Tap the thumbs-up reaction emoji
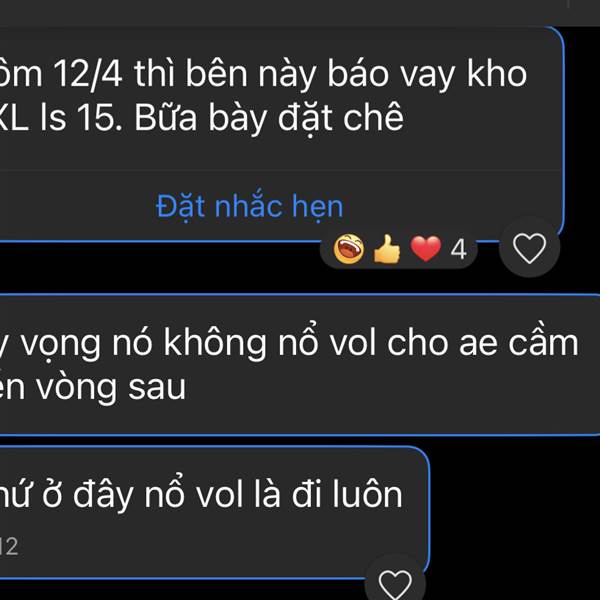This screenshot has height=600, width=600. click(x=387, y=249)
